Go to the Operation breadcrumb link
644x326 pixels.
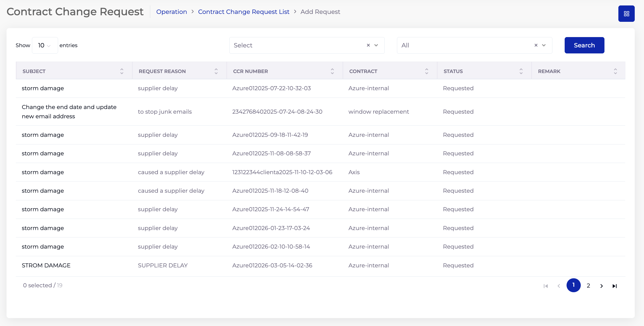(171, 12)
